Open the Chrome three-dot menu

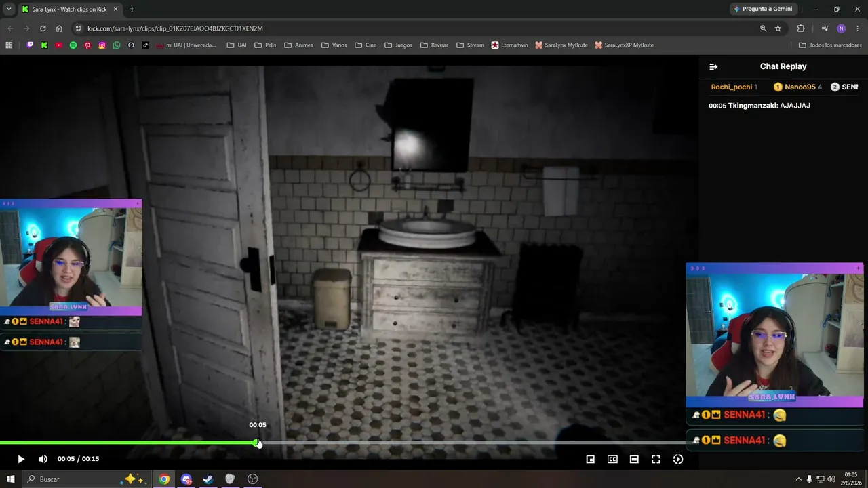(x=858, y=28)
